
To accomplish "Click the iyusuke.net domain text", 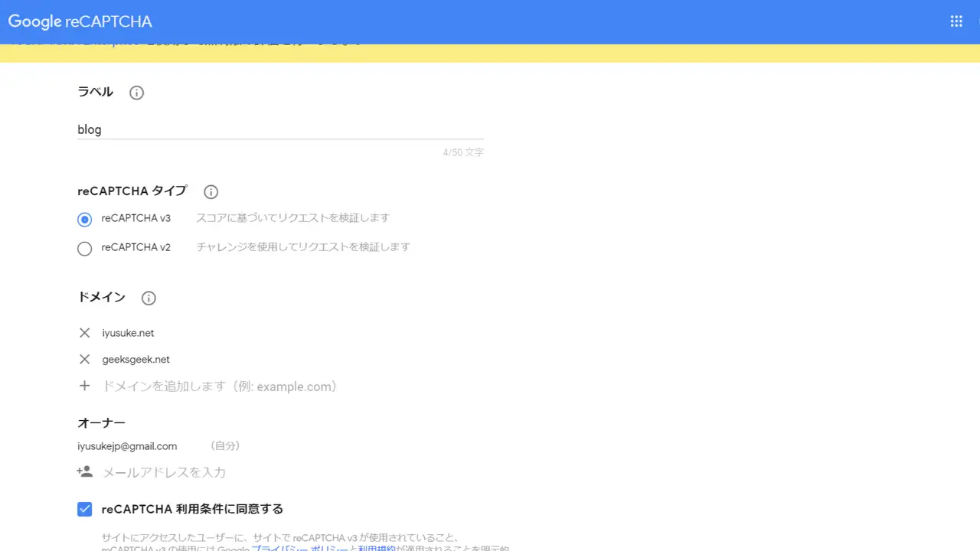I will coord(129,333).
